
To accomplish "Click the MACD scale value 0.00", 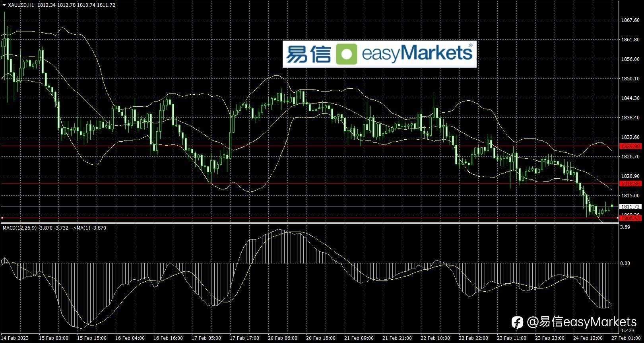I will (x=625, y=263).
